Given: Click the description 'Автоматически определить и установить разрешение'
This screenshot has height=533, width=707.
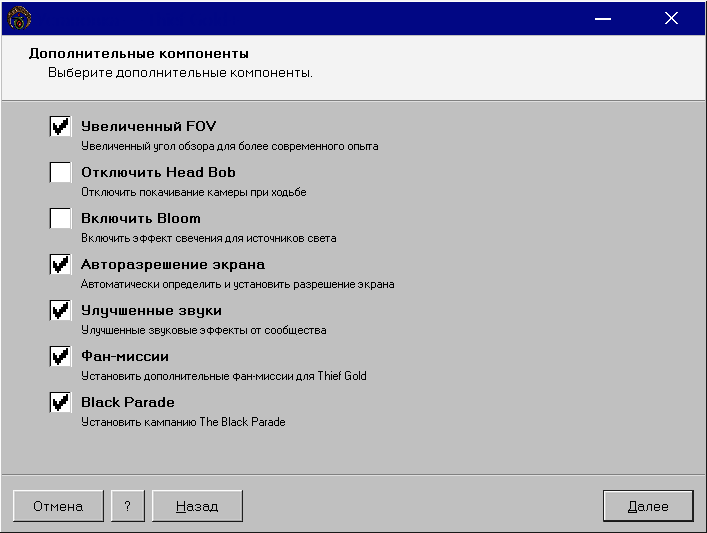Looking at the screenshot, I should tap(238, 284).
